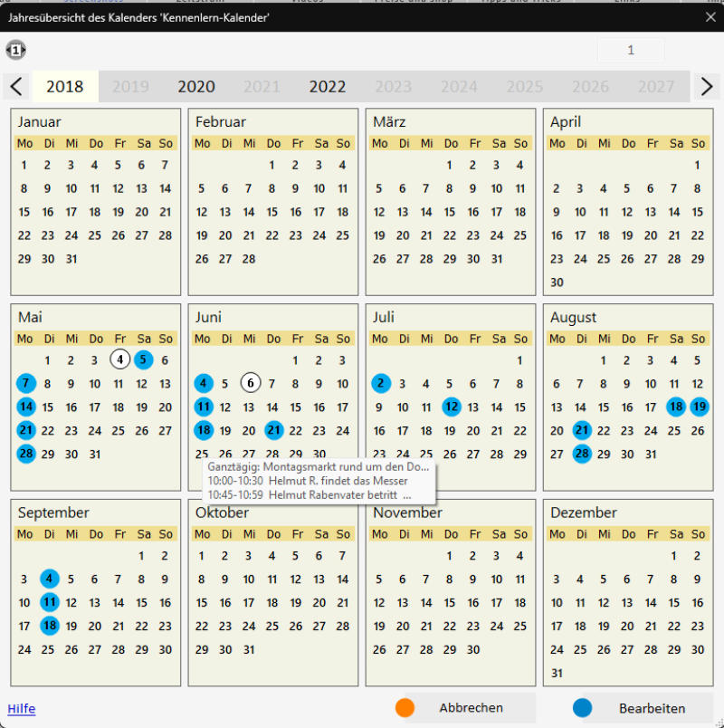Viewport: 724px width, 728px height.
Task: Go to previous years with left arrow
Action: [16, 87]
